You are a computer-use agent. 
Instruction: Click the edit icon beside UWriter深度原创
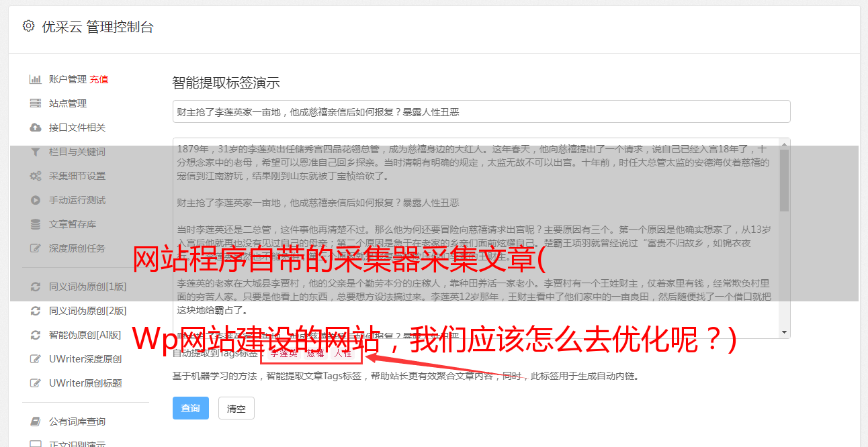tap(36, 359)
